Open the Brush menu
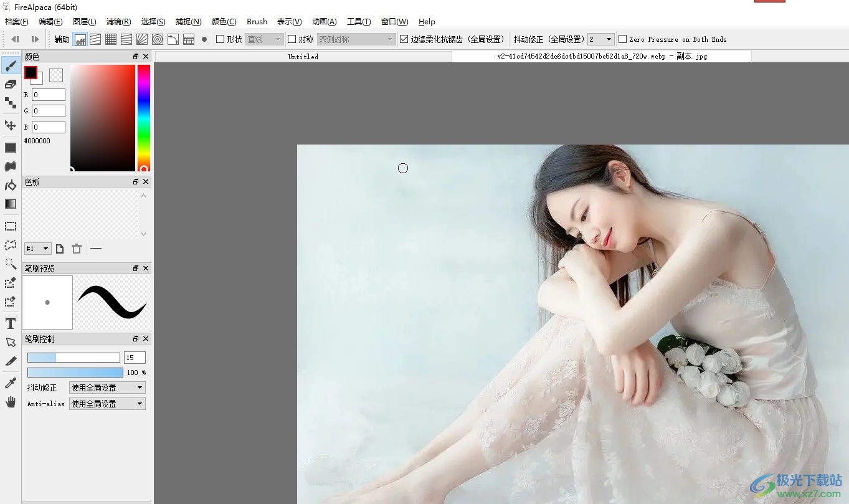849x504 pixels. [257, 22]
